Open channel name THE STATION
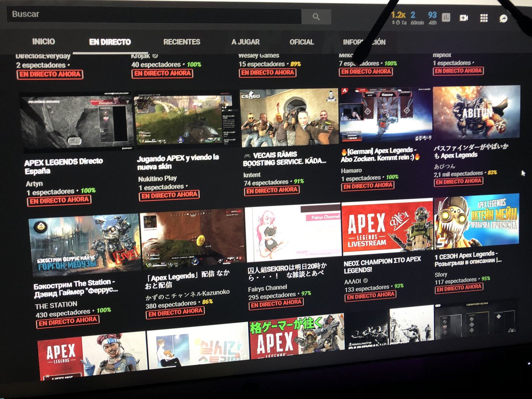Image resolution: width=532 pixels, height=399 pixels. pos(56,304)
